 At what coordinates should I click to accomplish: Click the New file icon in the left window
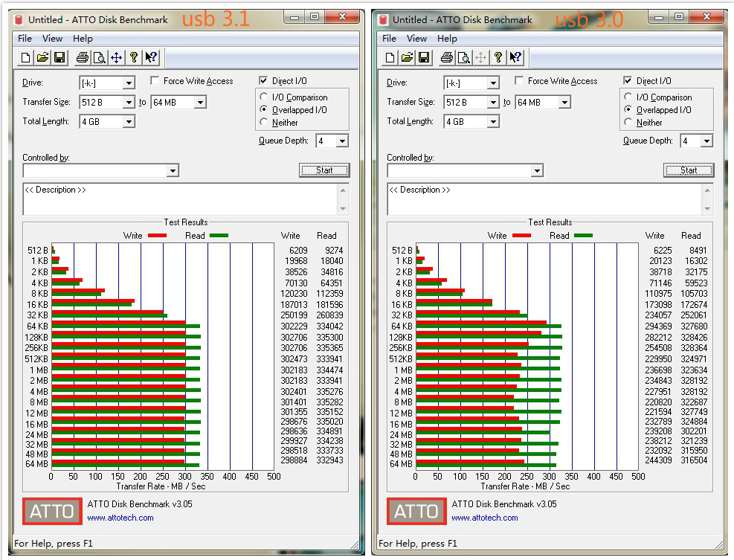pyautogui.click(x=26, y=57)
